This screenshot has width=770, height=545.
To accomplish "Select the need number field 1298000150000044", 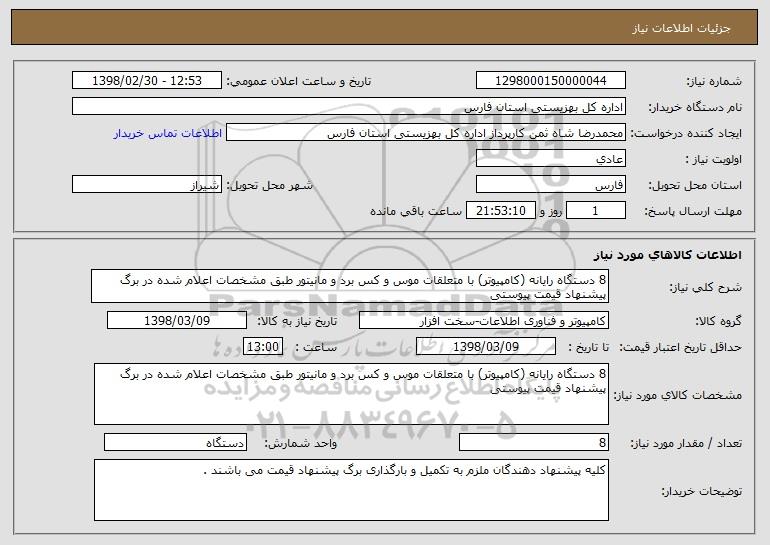I will pos(550,81).
